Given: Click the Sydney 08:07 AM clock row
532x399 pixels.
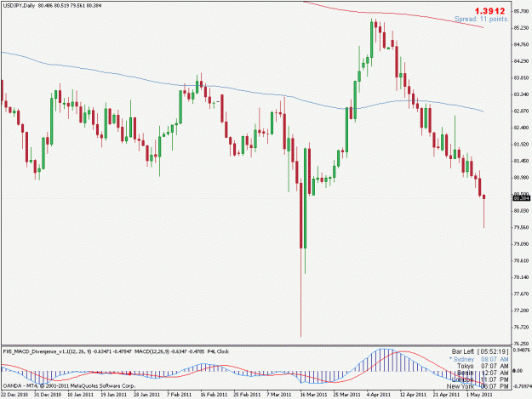Looking at the screenshot, I should tap(479, 359).
